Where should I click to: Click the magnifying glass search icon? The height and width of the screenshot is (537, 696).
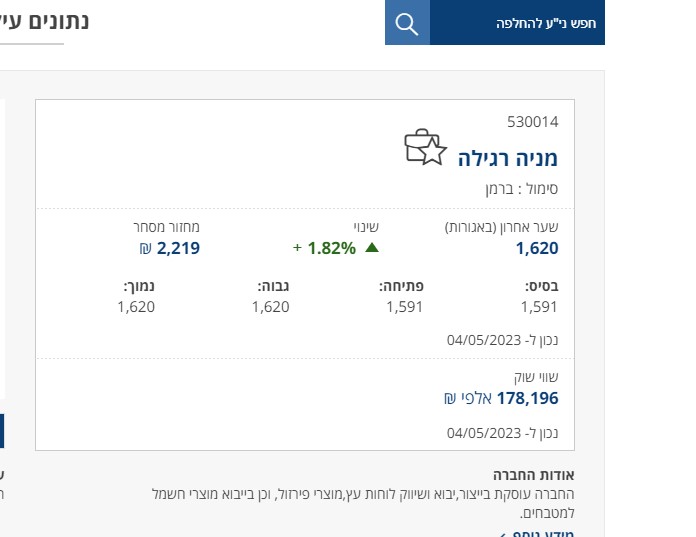click(407, 24)
